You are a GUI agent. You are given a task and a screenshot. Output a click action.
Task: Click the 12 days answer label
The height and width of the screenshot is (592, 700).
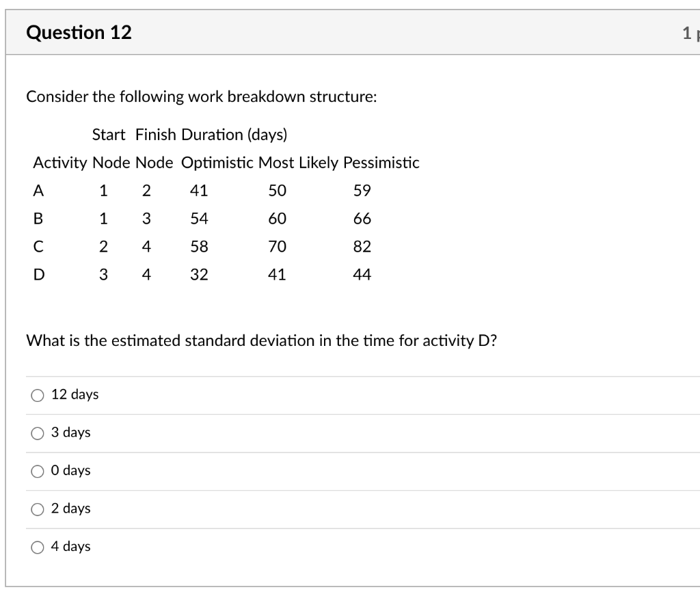(75, 394)
